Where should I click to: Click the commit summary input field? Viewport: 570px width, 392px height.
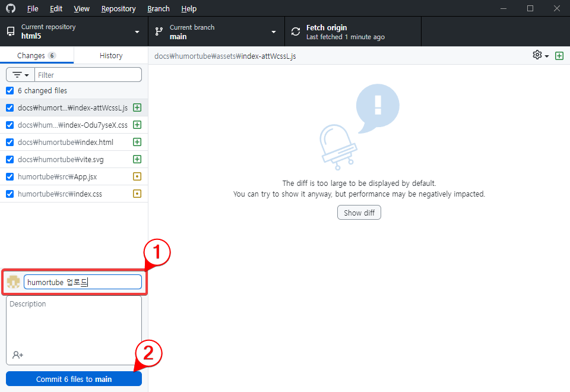pyautogui.click(x=83, y=282)
